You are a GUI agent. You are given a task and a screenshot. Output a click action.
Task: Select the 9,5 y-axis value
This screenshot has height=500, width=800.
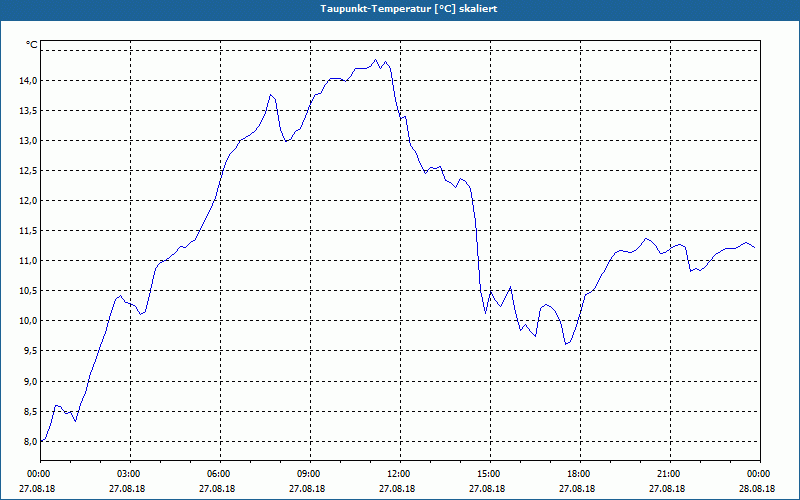(30, 351)
